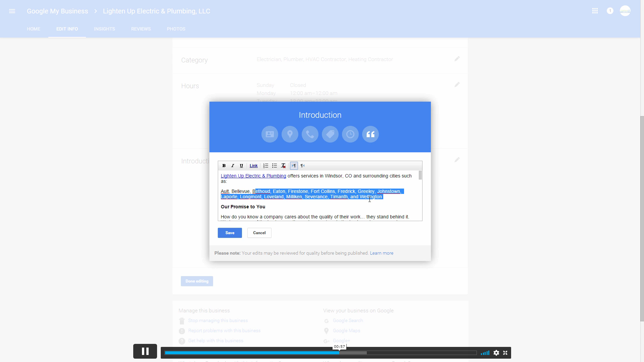The height and width of the screenshot is (362, 644).
Task: Switch to the REVIEWS tab
Action: pos(141,29)
